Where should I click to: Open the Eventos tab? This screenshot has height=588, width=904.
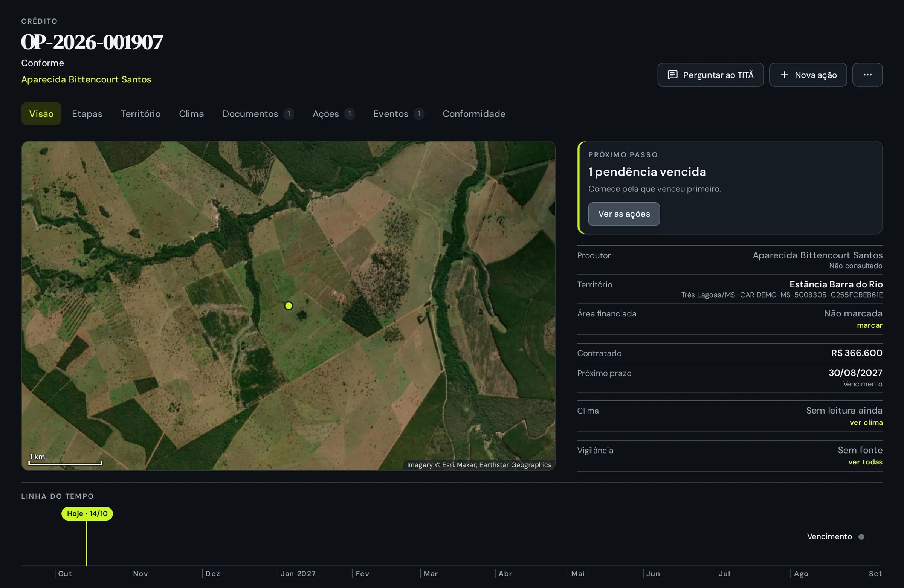pos(398,114)
